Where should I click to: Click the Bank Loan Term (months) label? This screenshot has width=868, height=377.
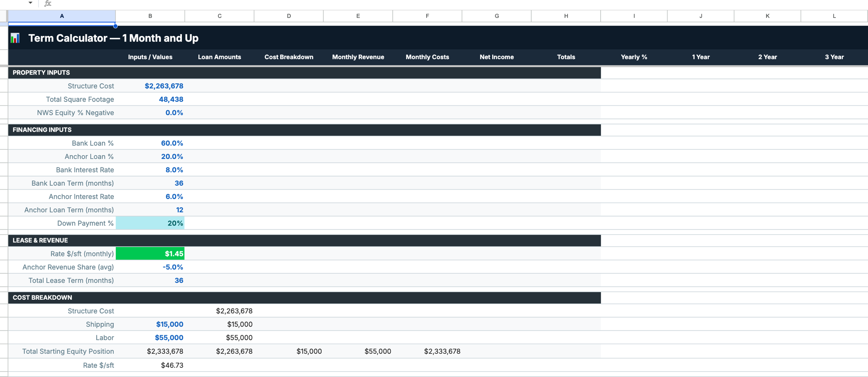72,184
